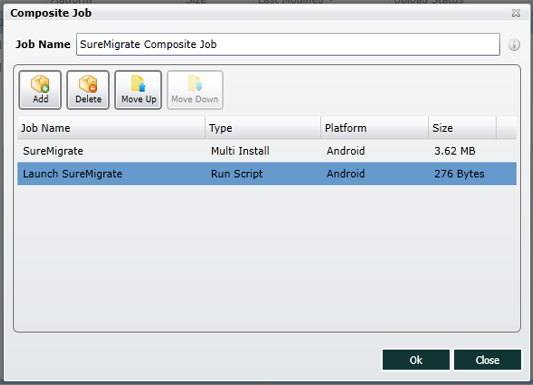Click the Close button
The image size is (533, 385).
487,360
